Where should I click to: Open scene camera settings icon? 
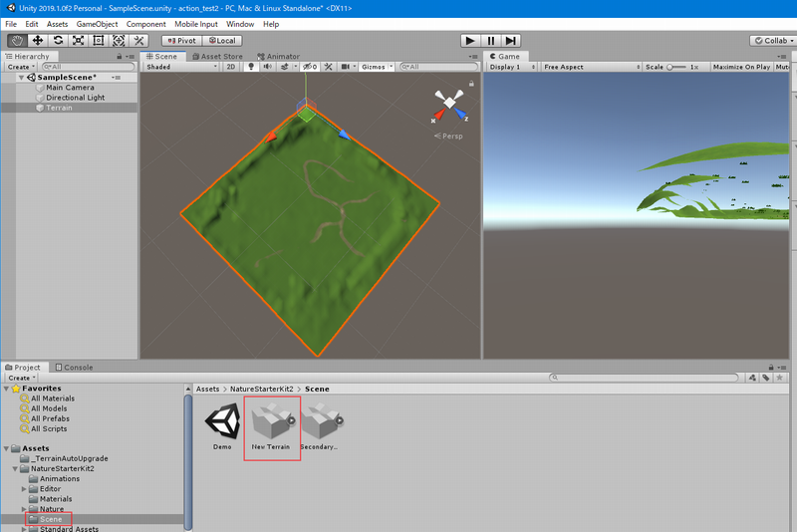pyautogui.click(x=346, y=67)
